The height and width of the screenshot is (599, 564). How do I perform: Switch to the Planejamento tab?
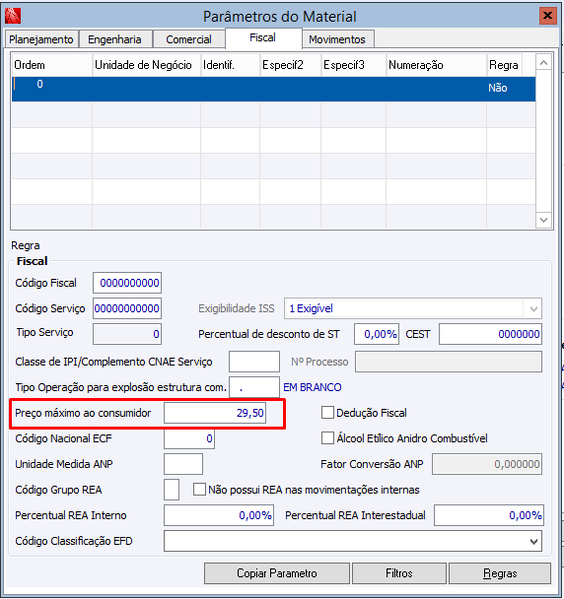pos(41,39)
